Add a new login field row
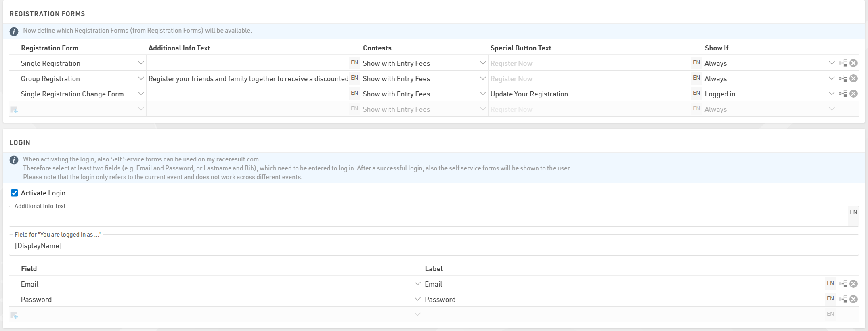Viewport: 868px width, 331px height. point(14,315)
